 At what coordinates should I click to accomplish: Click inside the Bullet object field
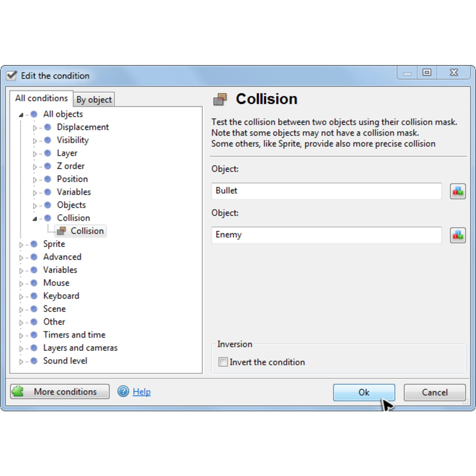(326, 191)
